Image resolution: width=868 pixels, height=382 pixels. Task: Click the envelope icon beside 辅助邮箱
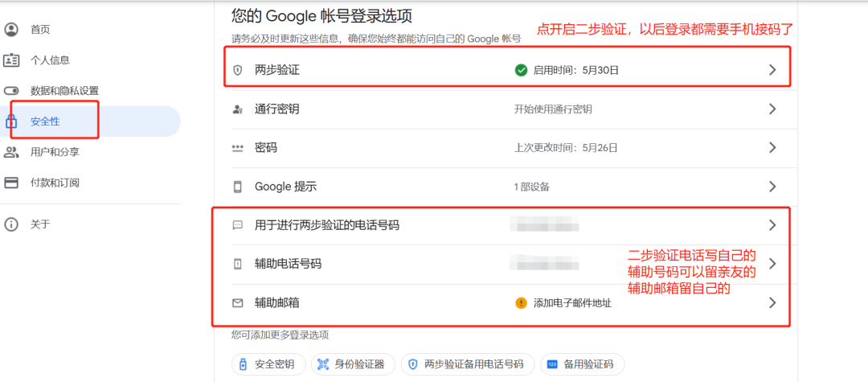coord(237,303)
